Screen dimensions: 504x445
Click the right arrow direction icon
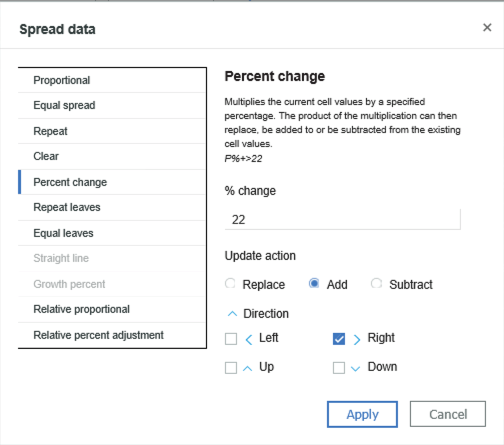point(357,340)
